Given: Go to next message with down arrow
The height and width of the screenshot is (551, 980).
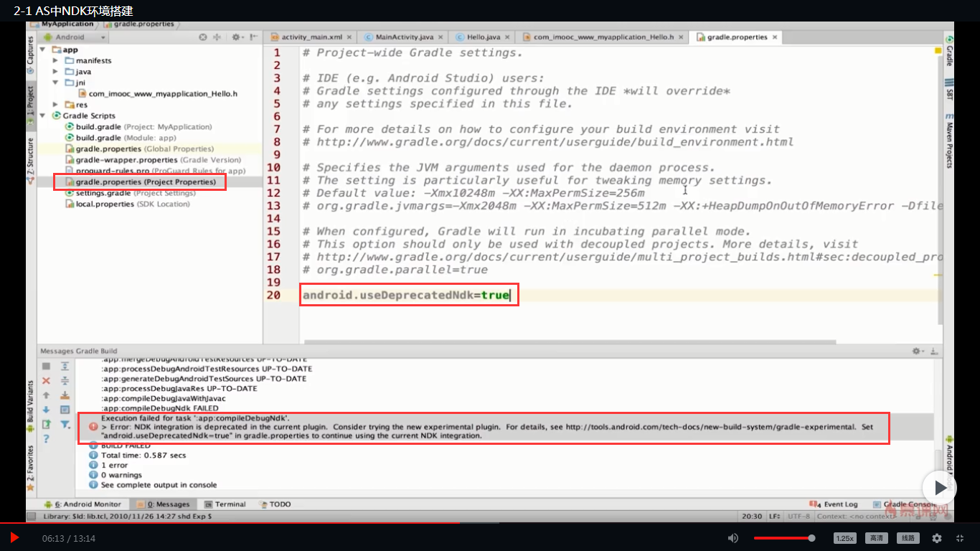Looking at the screenshot, I should point(46,410).
